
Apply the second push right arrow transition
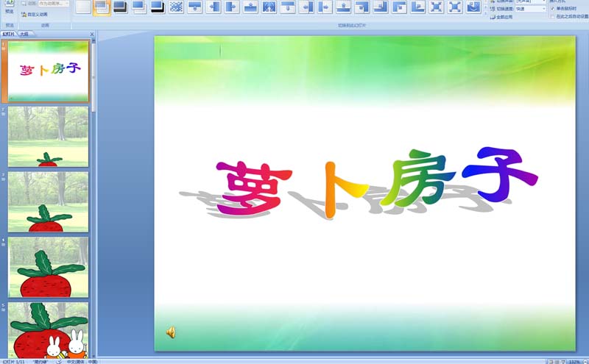pos(325,7)
